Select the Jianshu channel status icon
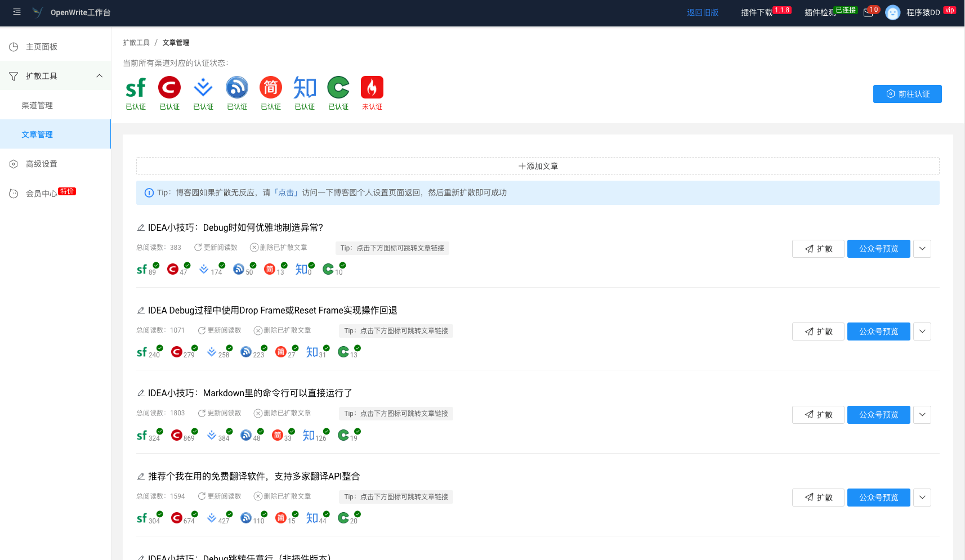The image size is (965, 560). pos(271,87)
